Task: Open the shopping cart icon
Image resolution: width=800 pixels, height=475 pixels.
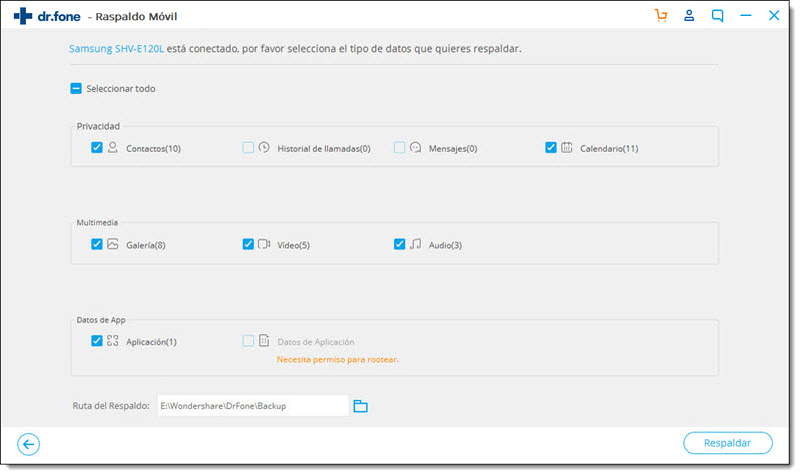Action: coord(661,16)
